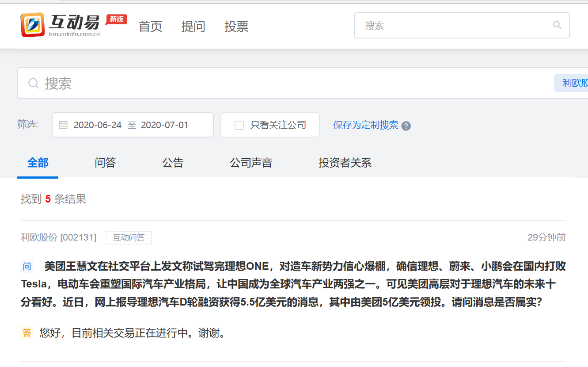The image size is (588, 367).
Task: Toggle the 只看关注公司 checkbox
Action: pos(239,125)
